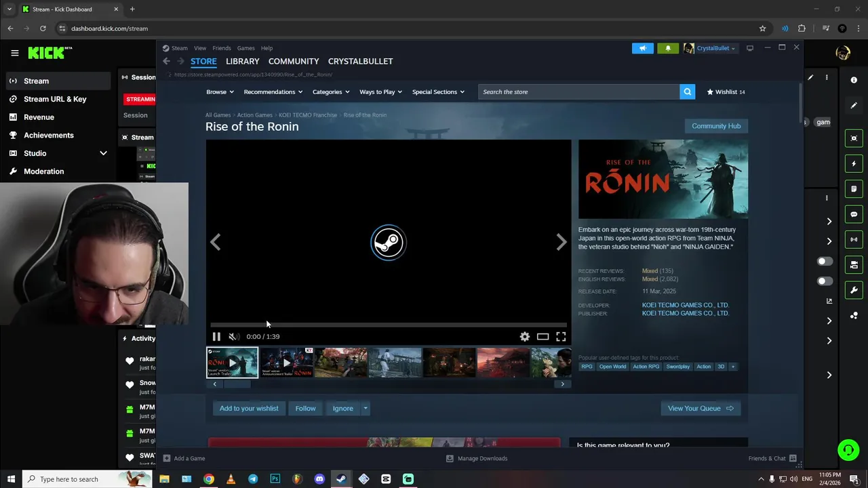
Task: Open Achievements in Kick sidebar
Action: [x=48, y=135]
